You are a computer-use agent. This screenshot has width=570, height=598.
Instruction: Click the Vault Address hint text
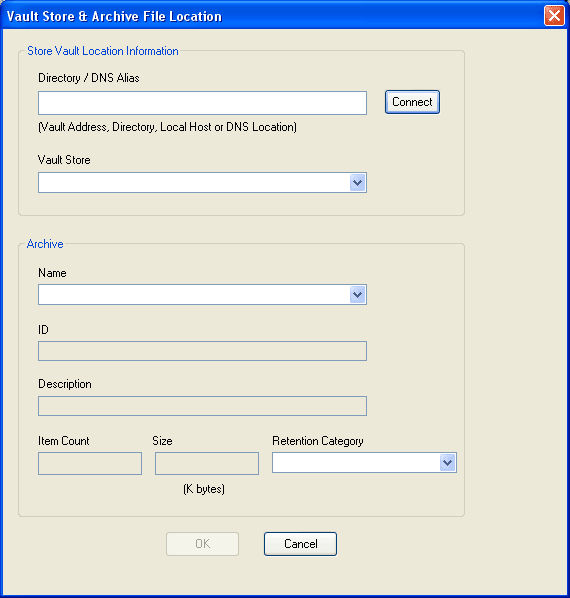(x=167, y=127)
